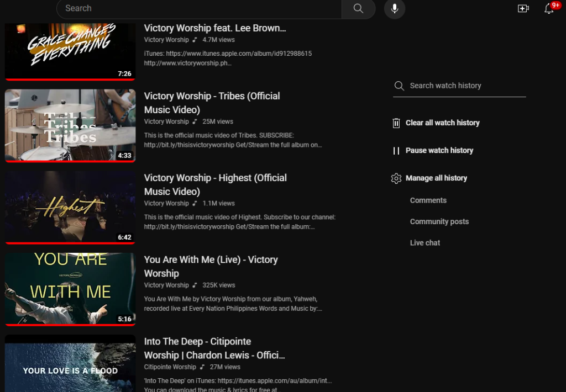Click the magnifier in Search watch history

(399, 86)
